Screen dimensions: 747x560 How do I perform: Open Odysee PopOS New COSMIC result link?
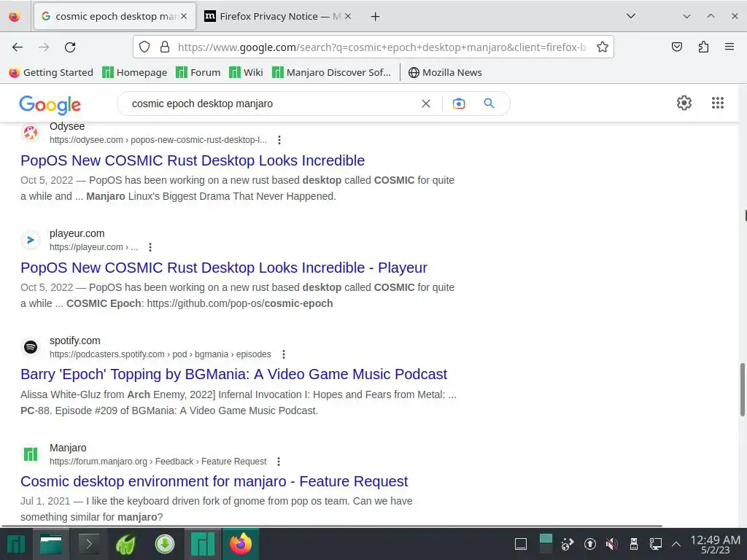[x=193, y=160]
